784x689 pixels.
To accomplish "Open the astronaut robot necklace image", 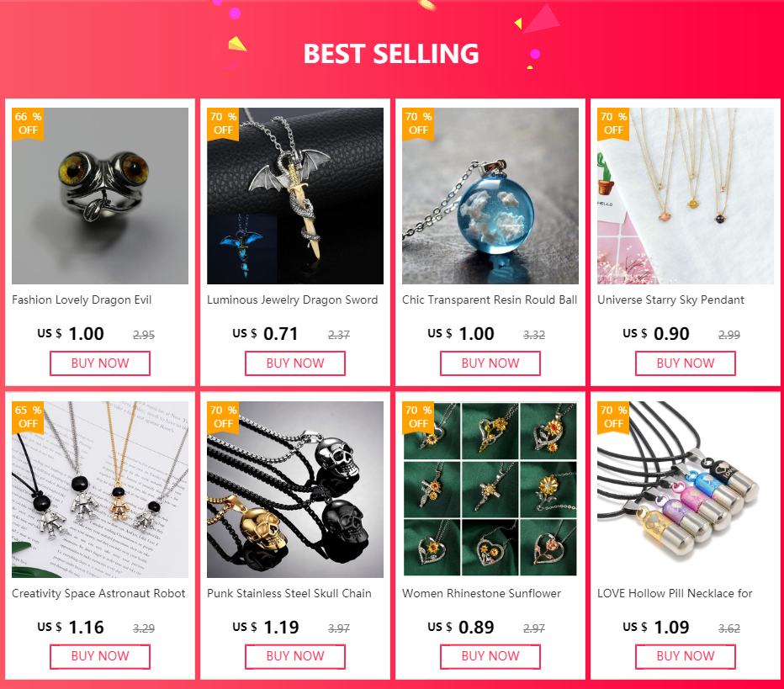I will tap(100, 490).
